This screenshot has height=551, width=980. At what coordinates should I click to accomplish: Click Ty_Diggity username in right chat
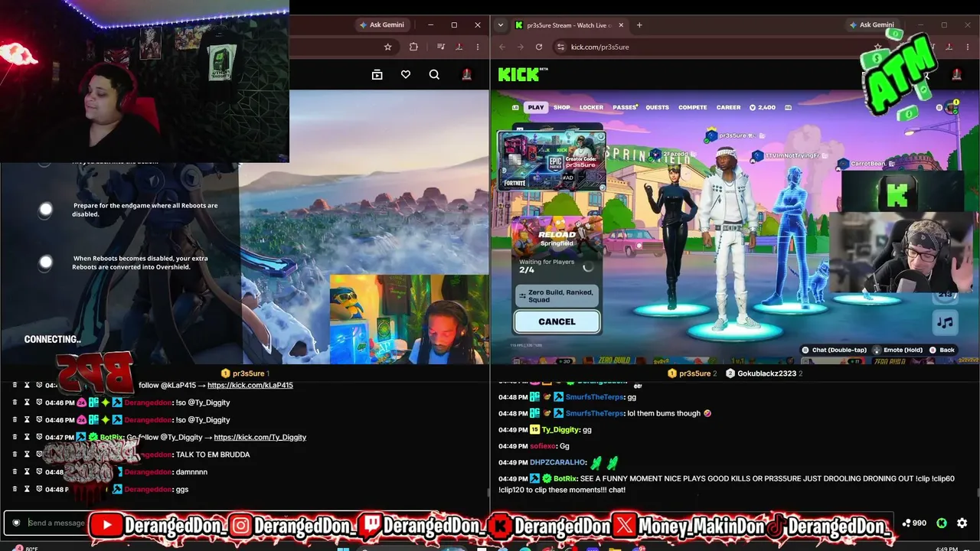click(x=560, y=430)
